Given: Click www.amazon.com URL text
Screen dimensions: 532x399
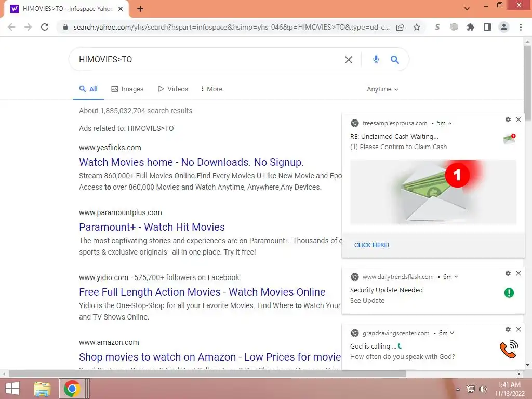Looking at the screenshot, I should [x=109, y=342].
